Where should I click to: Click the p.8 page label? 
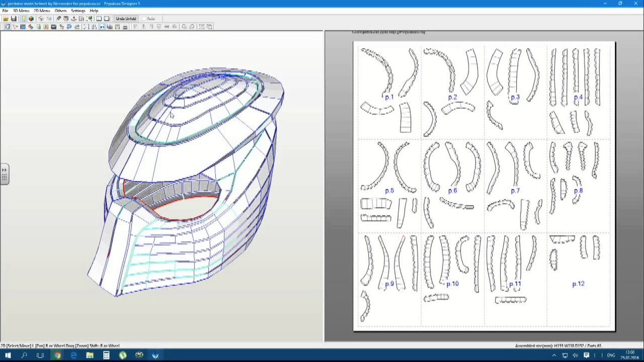[x=578, y=191]
